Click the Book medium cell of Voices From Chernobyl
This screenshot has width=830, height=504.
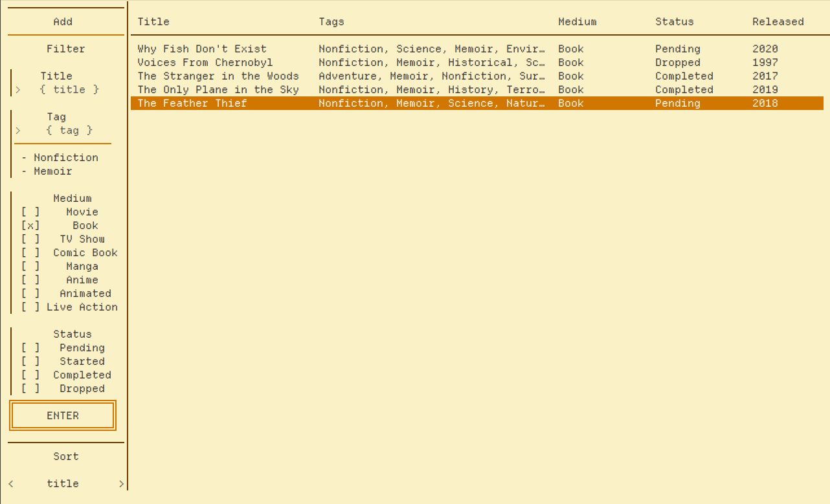[x=571, y=62]
